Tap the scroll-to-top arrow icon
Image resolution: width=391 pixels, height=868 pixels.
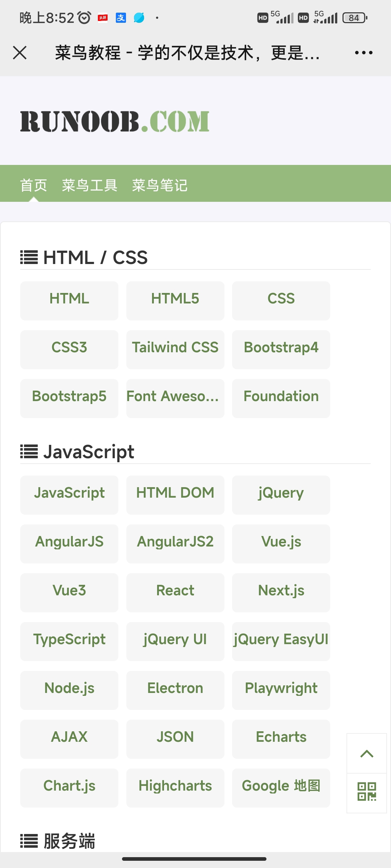pos(366,754)
